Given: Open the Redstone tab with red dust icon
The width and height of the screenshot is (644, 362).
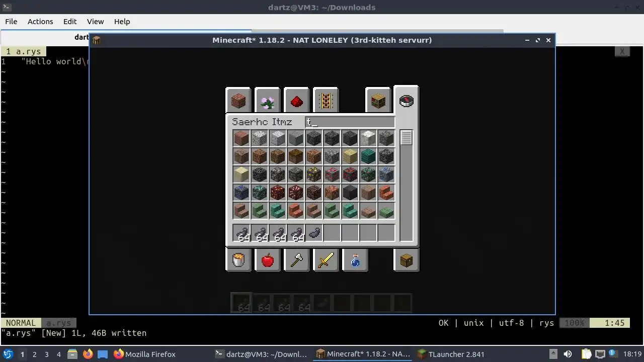Looking at the screenshot, I should point(296,101).
